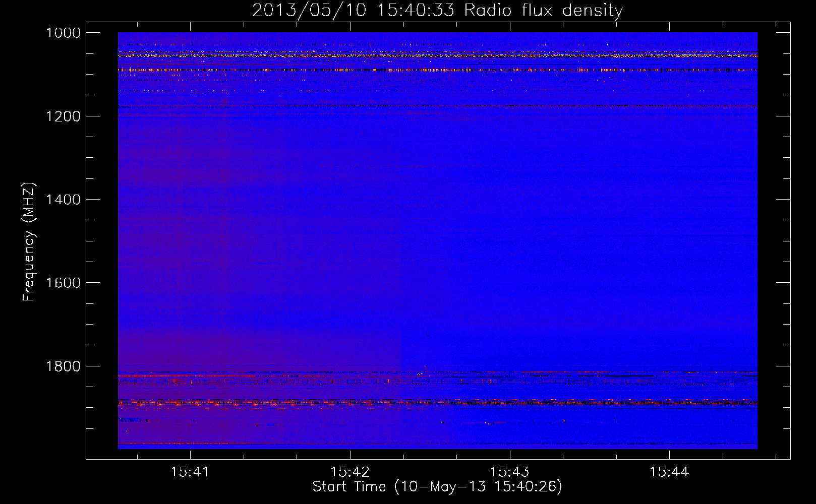Viewport: 816px width, 504px height.
Task: Click the '1000' frequency tick label
Action: coord(64,33)
